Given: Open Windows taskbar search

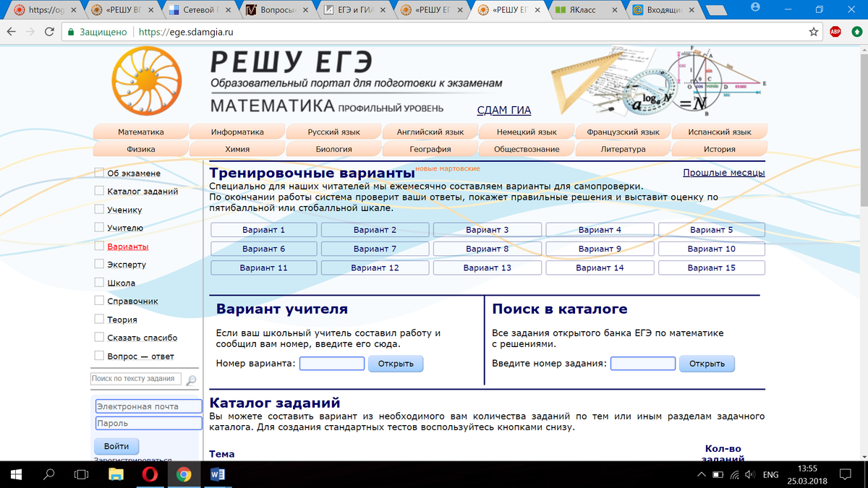Looking at the screenshot, I should coord(49,474).
